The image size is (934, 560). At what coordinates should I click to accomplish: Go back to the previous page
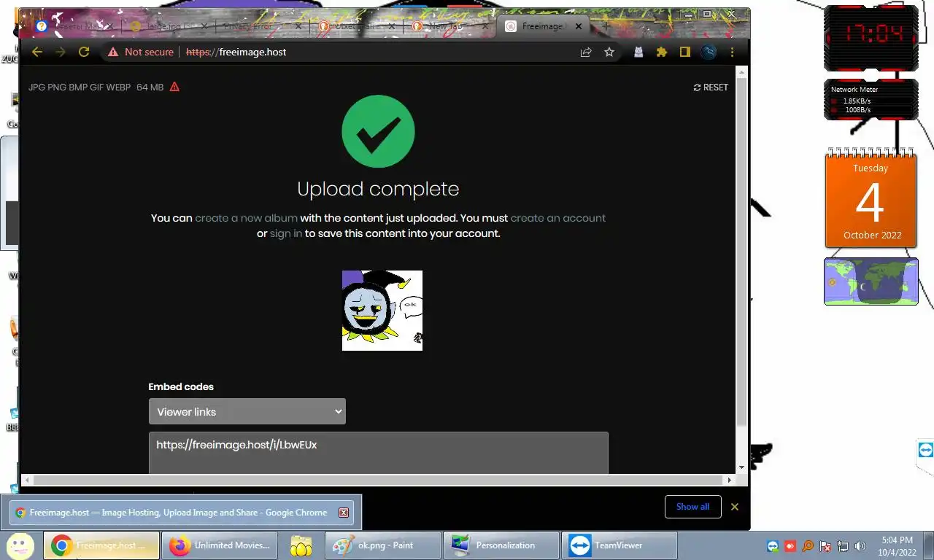click(x=37, y=52)
